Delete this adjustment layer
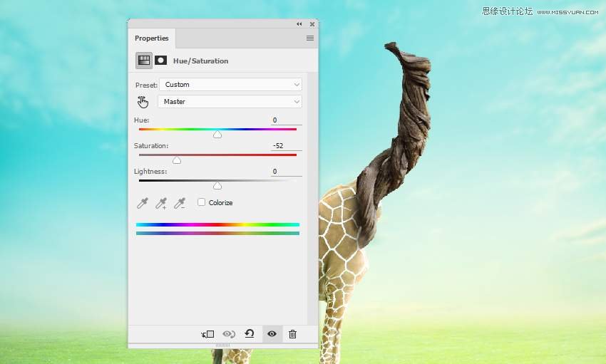This screenshot has width=606, height=364. pyautogui.click(x=292, y=334)
